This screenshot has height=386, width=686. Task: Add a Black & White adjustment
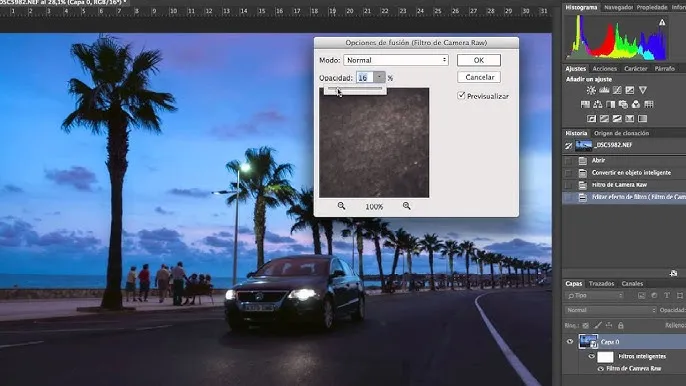point(610,104)
